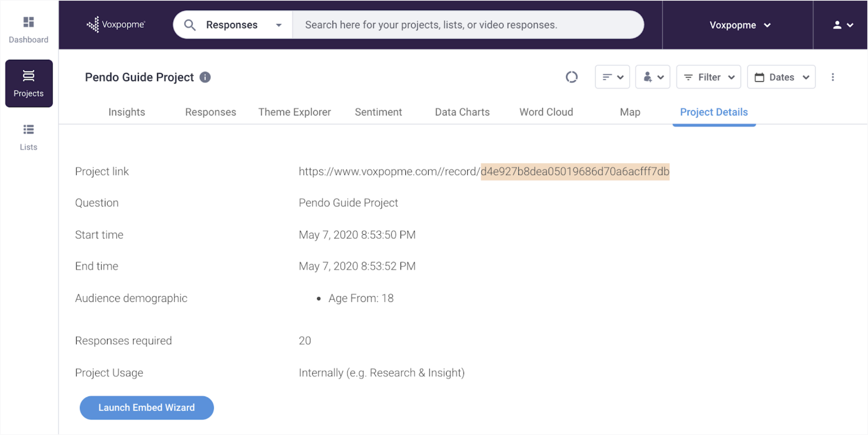Click the circular refresh icon
Image resolution: width=868 pixels, height=435 pixels.
coord(571,77)
